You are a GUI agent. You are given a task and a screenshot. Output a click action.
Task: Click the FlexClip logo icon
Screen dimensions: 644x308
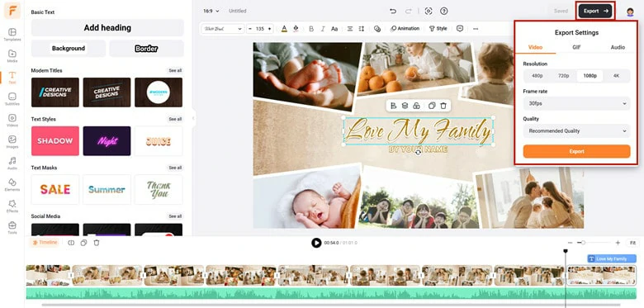[12, 11]
